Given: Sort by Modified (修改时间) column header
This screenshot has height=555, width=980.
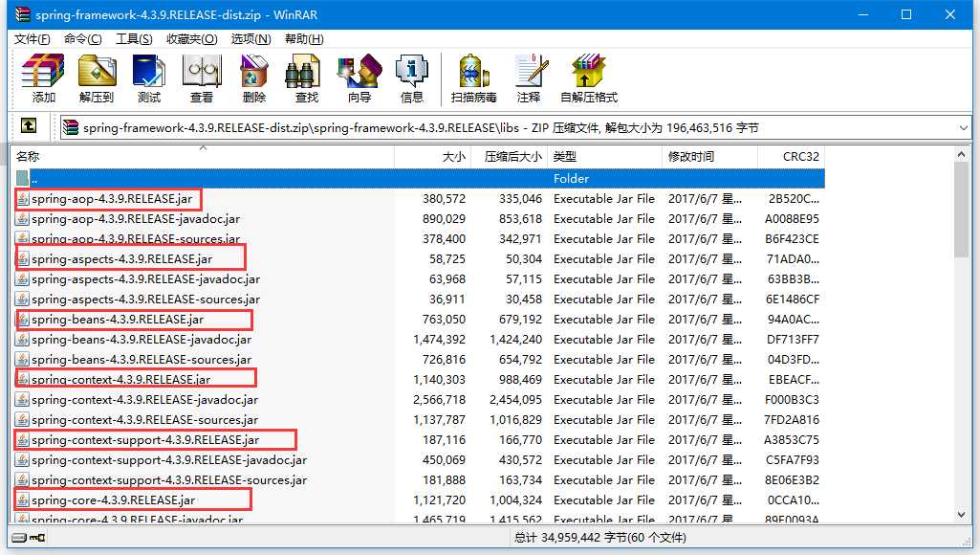Looking at the screenshot, I should coord(709,156).
